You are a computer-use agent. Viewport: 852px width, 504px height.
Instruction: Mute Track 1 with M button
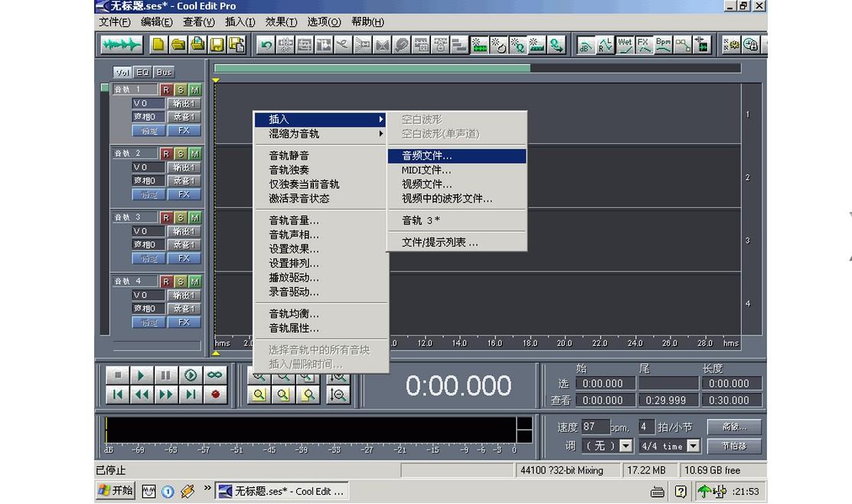pyautogui.click(x=194, y=89)
